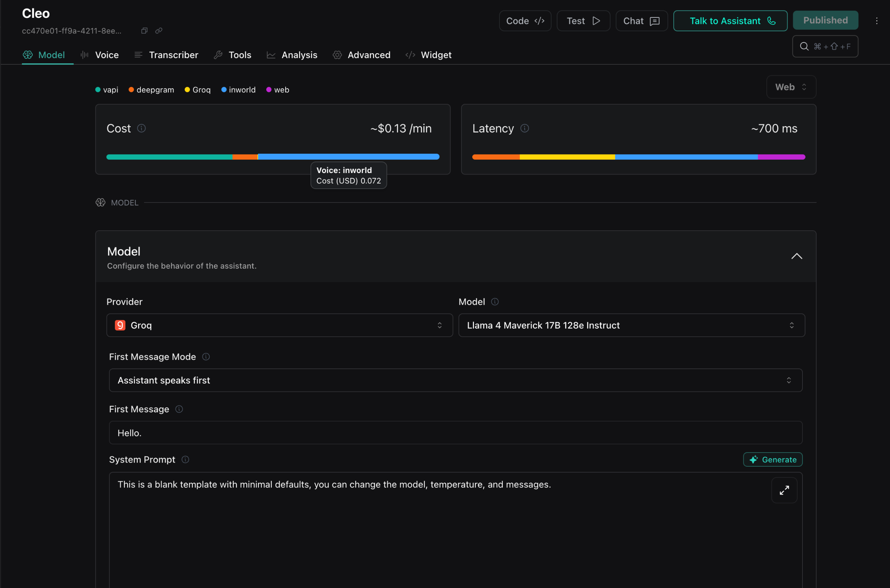Click the Cost info icon
Screen dimensions: 890x588
tap(142, 128)
